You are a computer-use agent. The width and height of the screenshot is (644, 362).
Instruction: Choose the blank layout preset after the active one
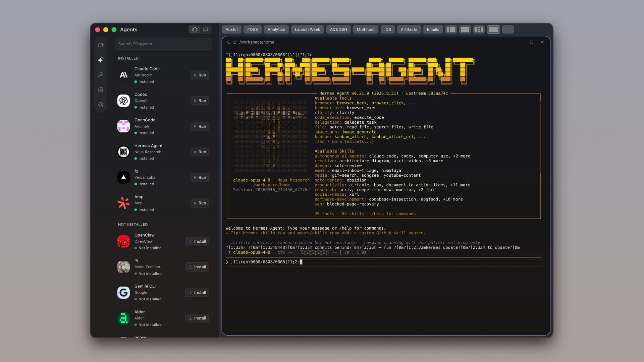(x=508, y=29)
